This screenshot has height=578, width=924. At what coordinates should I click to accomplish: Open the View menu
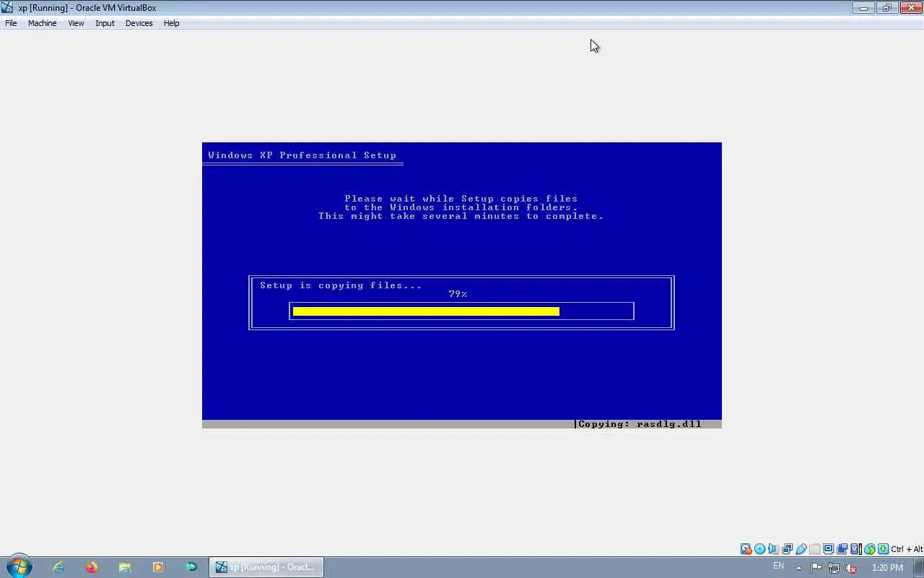[x=76, y=23]
